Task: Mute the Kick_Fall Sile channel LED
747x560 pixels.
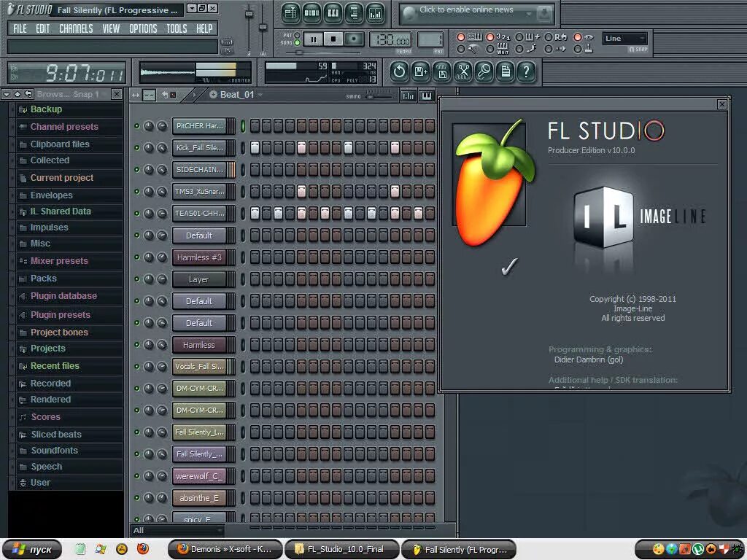Action: tap(136, 147)
